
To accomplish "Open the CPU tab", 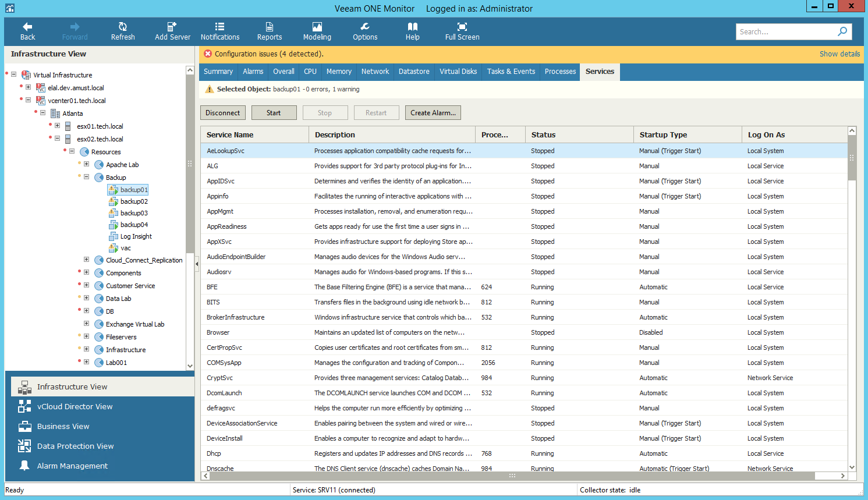I will point(310,72).
